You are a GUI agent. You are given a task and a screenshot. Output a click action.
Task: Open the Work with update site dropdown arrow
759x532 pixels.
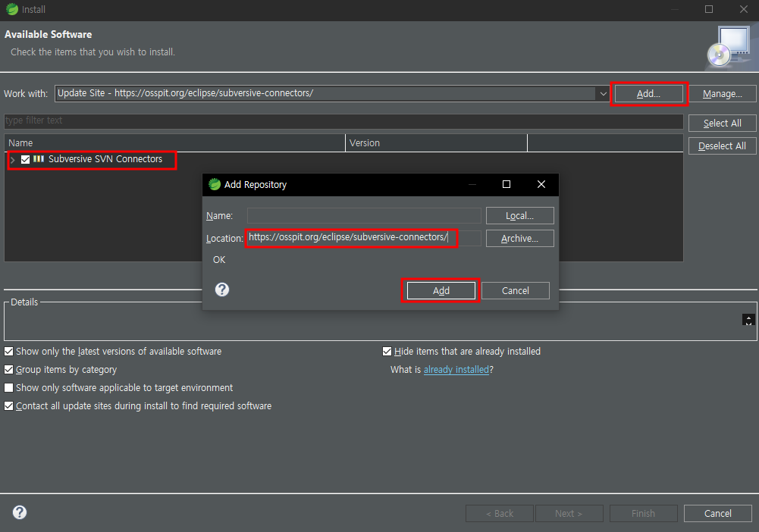603,94
